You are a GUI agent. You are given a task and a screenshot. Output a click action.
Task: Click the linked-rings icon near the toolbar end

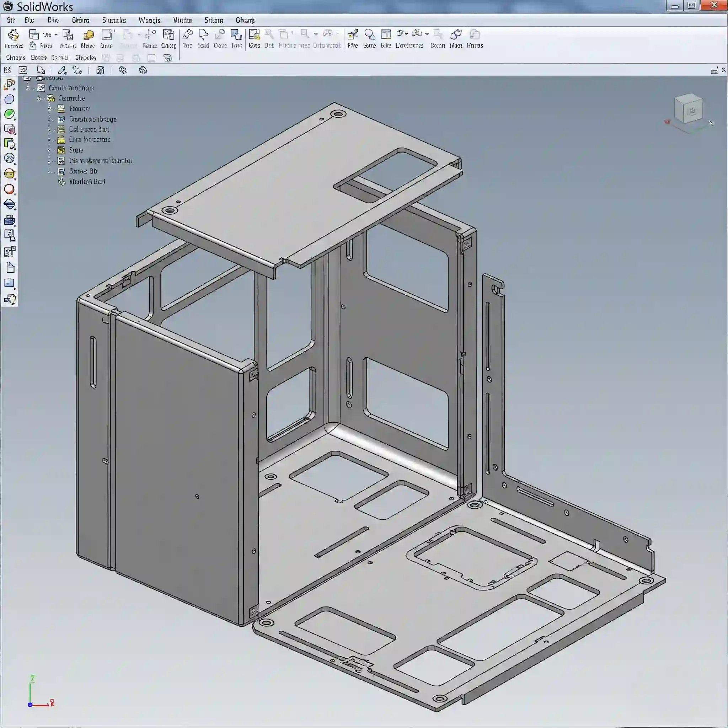[456, 35]
